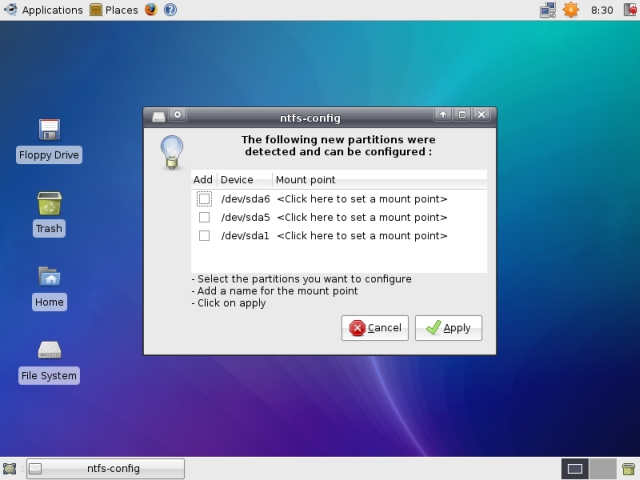
Task: Close the ntfs-config window
Action: [x=482, y=115]
